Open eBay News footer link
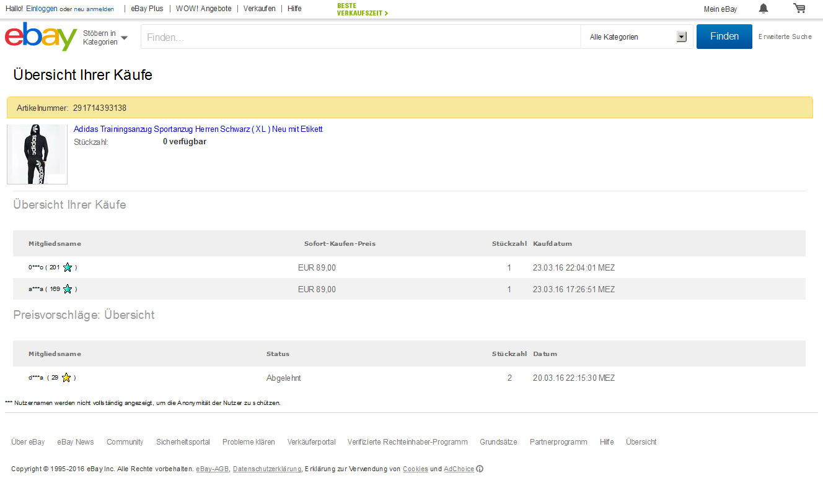The height and width of the screenshot is (504, 823). (x=76, y=442)
